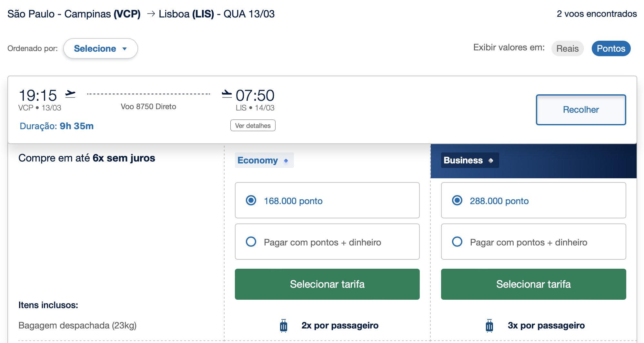Click the departure airplane icon next to 19:15

pyautogui.click(x=70, y=94)
